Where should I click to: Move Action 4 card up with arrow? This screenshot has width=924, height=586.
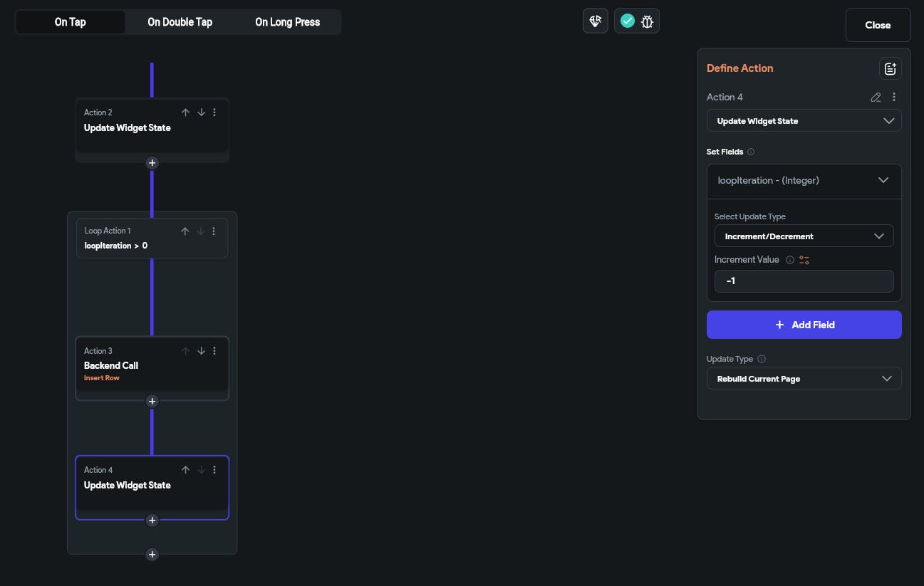[185, 470]
